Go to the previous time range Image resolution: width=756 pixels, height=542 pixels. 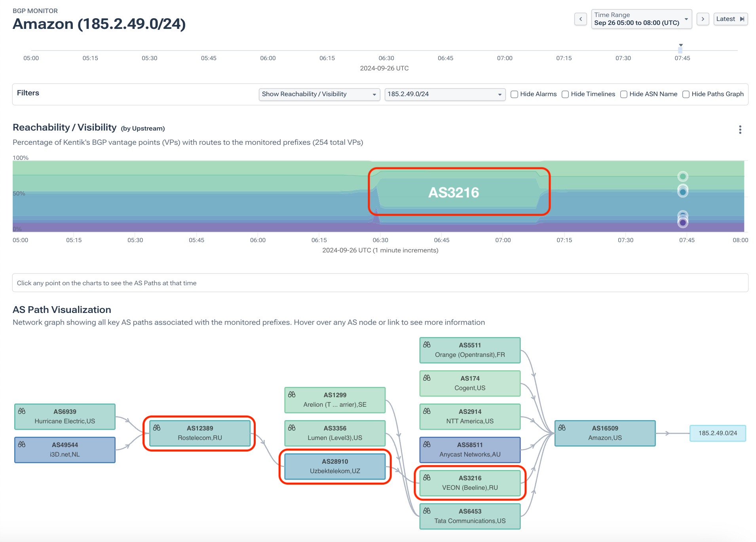[581, 19]
